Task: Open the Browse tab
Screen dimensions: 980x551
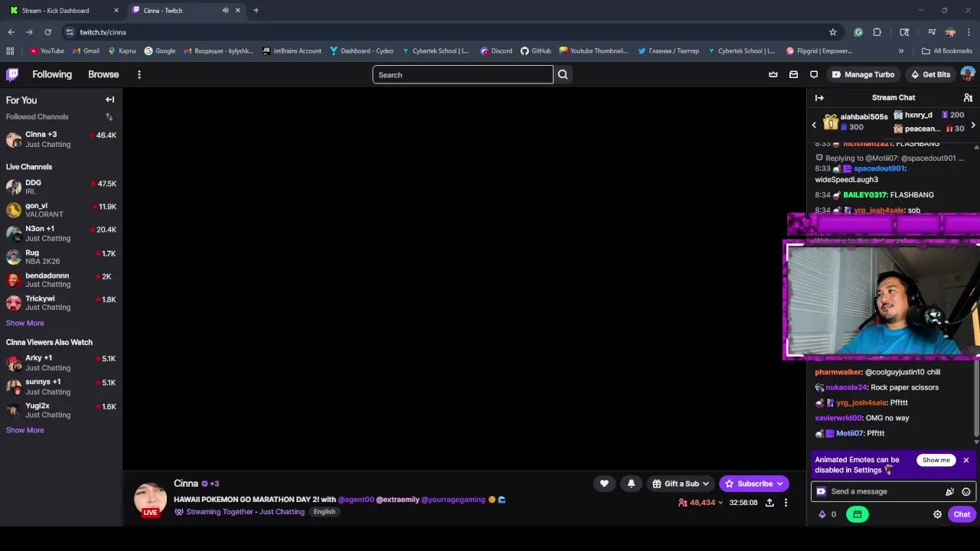Action: [x=103, y=74]
